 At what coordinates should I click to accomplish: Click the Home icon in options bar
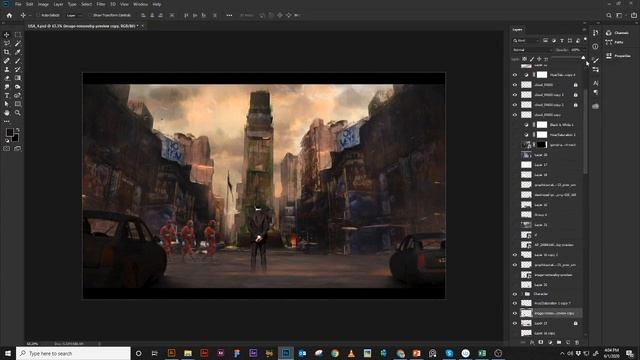tap(9, 15)
